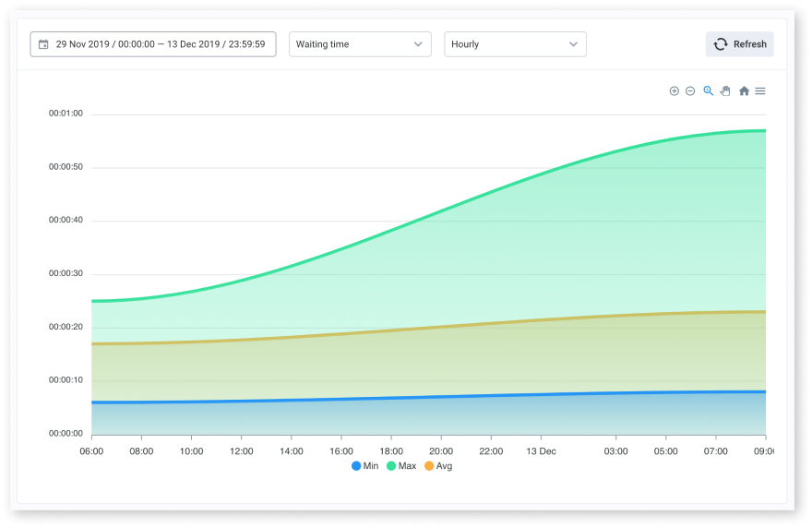
Task: Open the chart hamburger menu
Action: pos(759,91)
